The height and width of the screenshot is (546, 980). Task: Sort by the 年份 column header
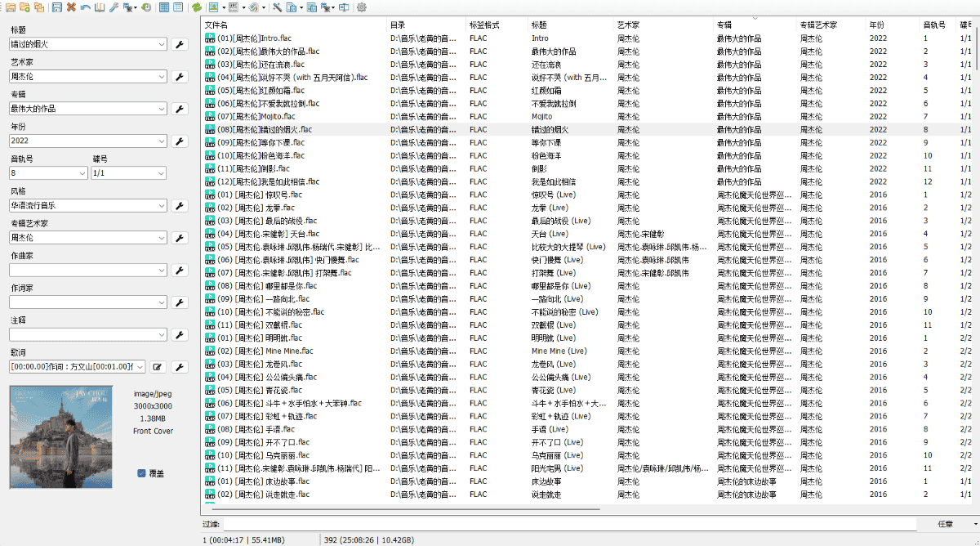892,25
